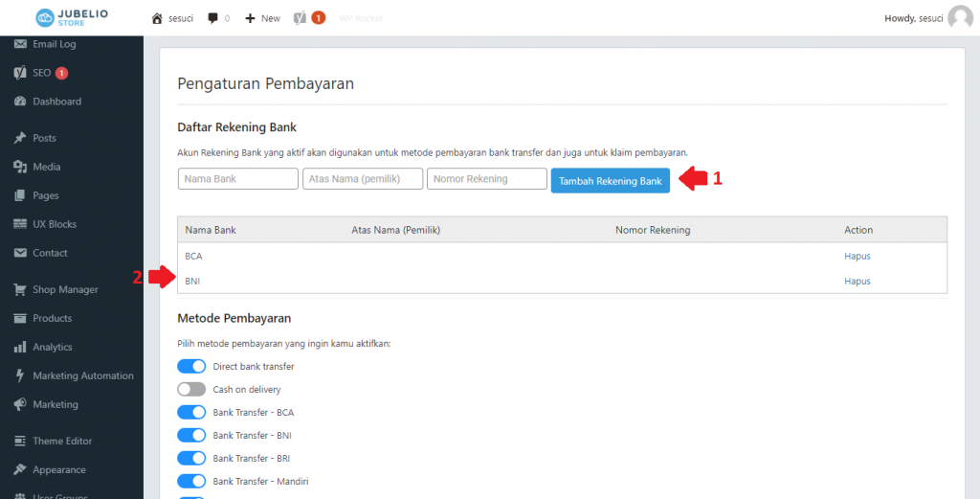
Task: Click the Marketing megaphone icon
Action: click(x=20, y=404)
